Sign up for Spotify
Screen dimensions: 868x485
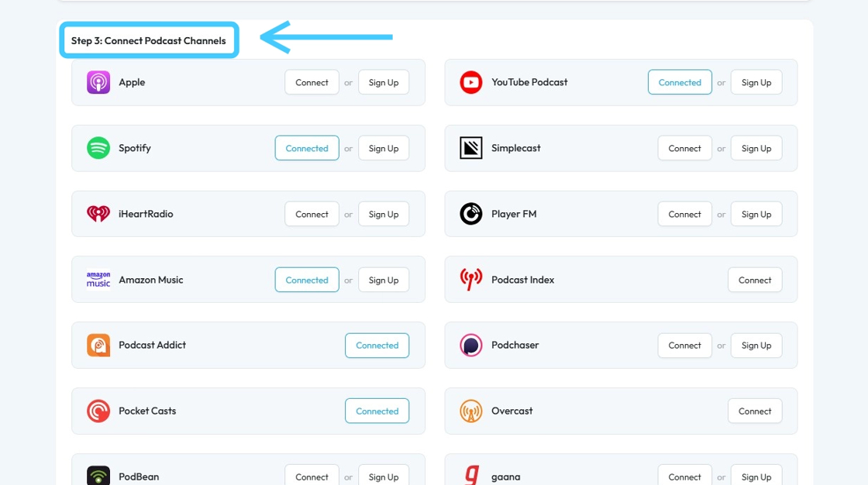click(384, 148)
